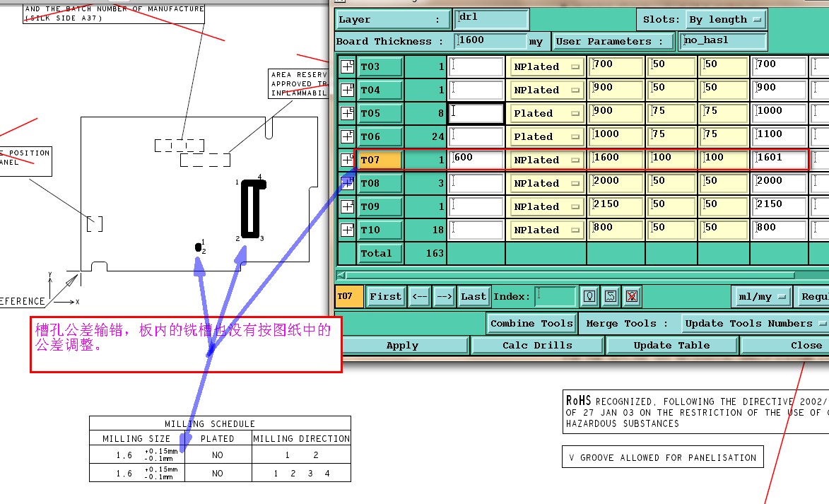Click the horizontal scrollbar of tools table
Image resolution: width=829 pixels, height=504 pixels.
pyautogui.click(x=570, y=275)
